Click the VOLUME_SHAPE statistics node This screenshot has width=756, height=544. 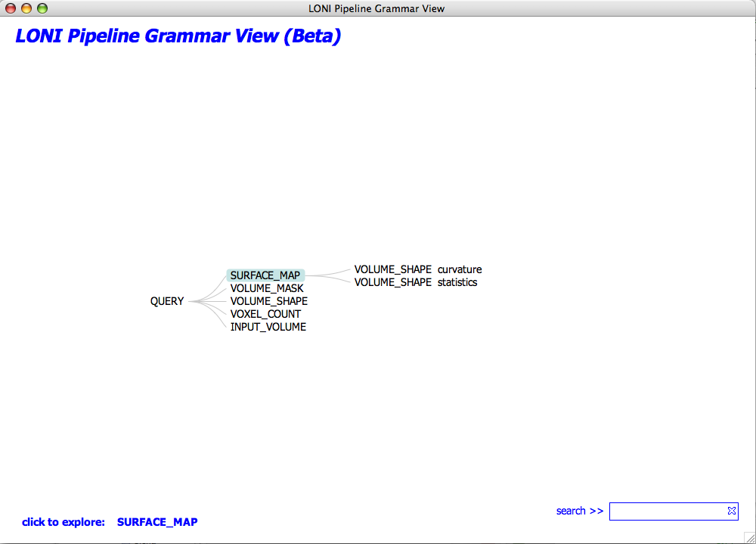[416, 282]
